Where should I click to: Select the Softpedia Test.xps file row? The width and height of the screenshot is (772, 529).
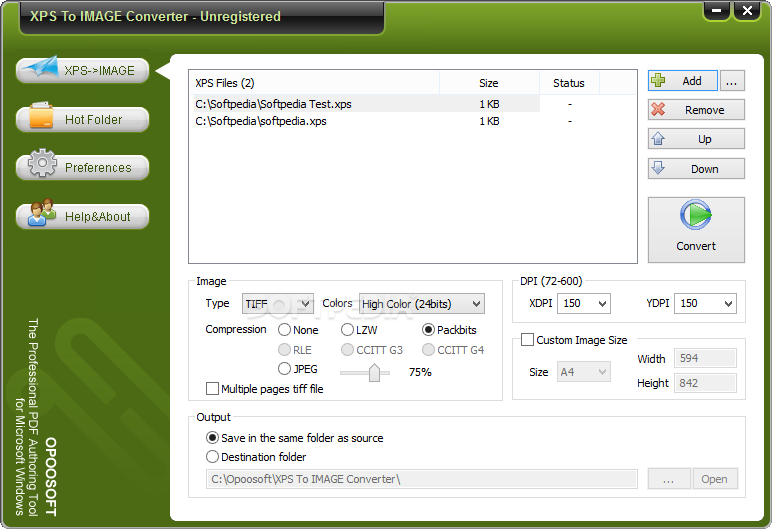click(x=364, y=104)
